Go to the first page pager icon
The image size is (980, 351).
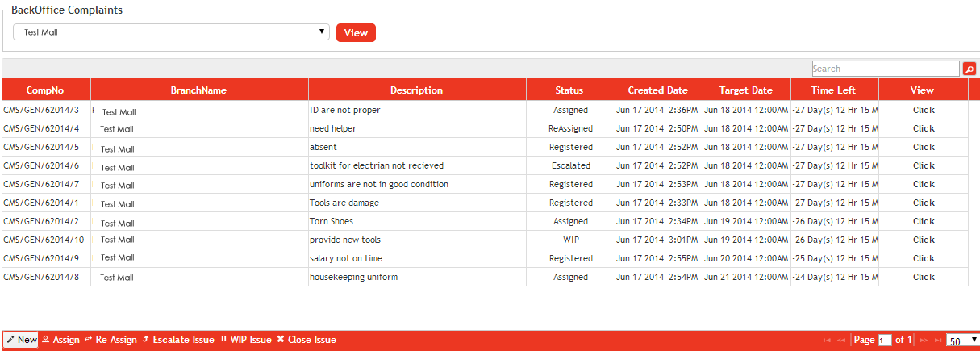[826, 341]
